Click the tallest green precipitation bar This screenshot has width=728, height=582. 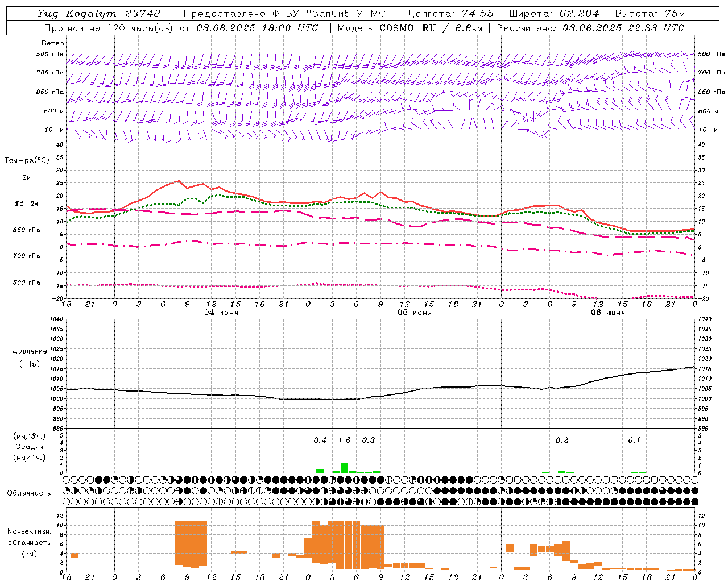344,468
